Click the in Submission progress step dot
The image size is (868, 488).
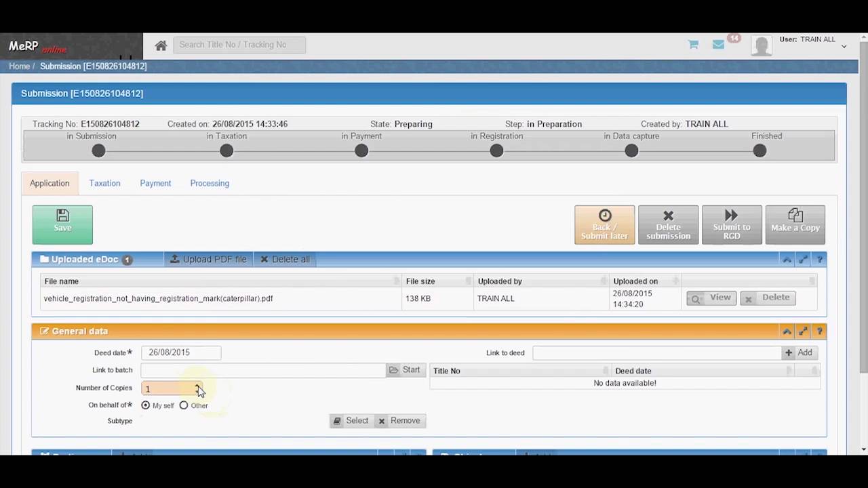98,150
